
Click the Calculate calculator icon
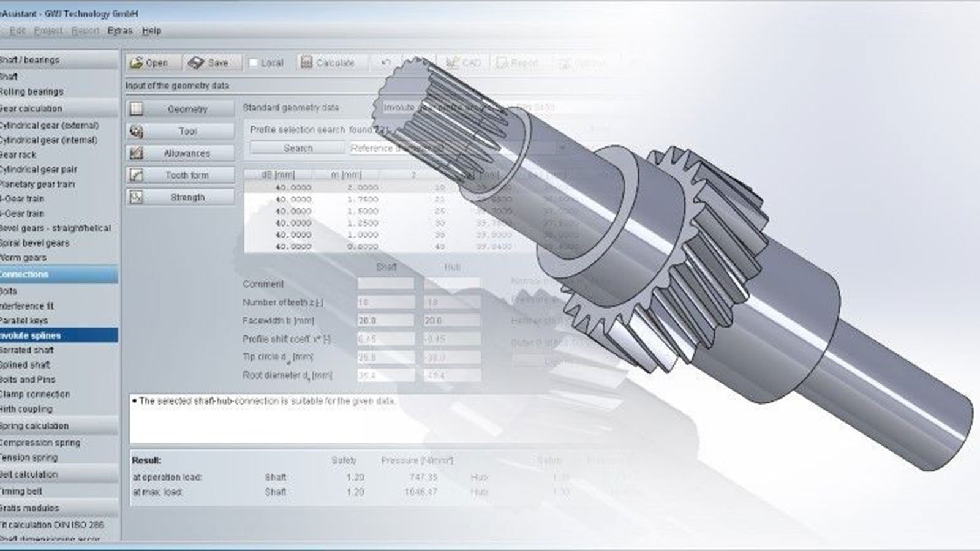(307, 62)
